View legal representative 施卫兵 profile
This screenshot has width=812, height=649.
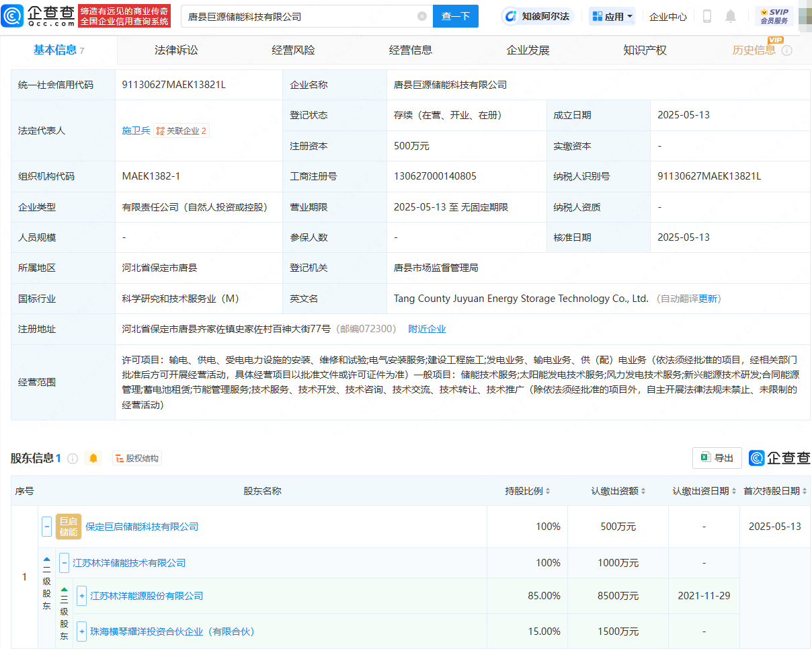135,130
